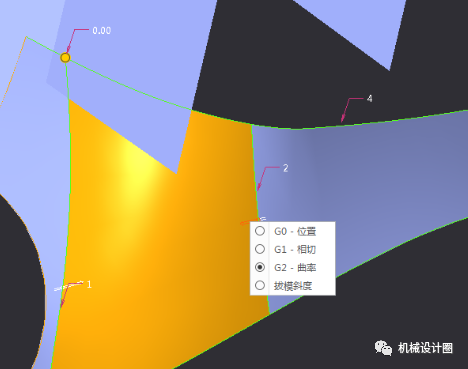Click the 机械设计圈 watermark text
This screenshot has height=369, width=468.
[425, 348]
